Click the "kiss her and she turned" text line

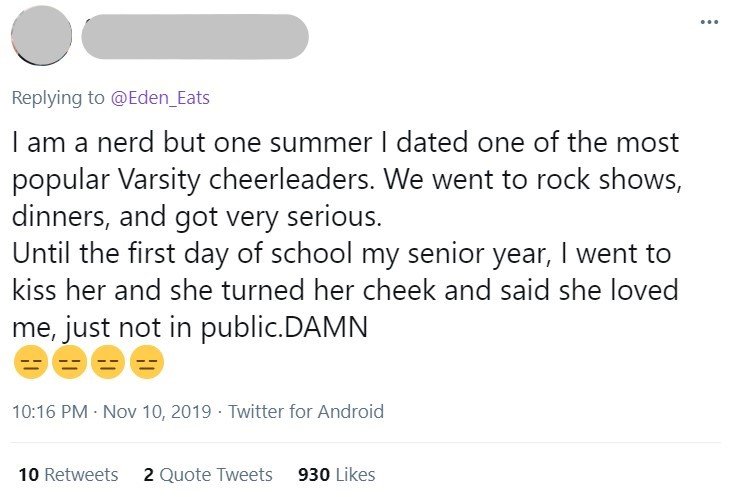[x=345, y=290]
